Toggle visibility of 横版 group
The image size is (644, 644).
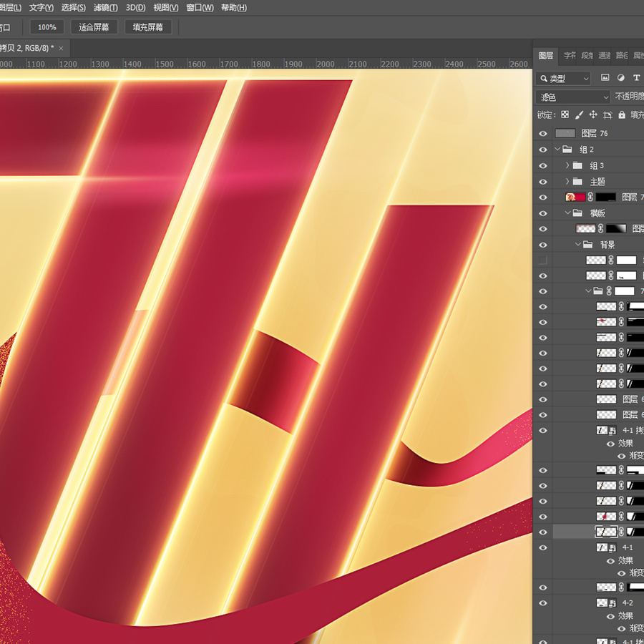[543, 213]
